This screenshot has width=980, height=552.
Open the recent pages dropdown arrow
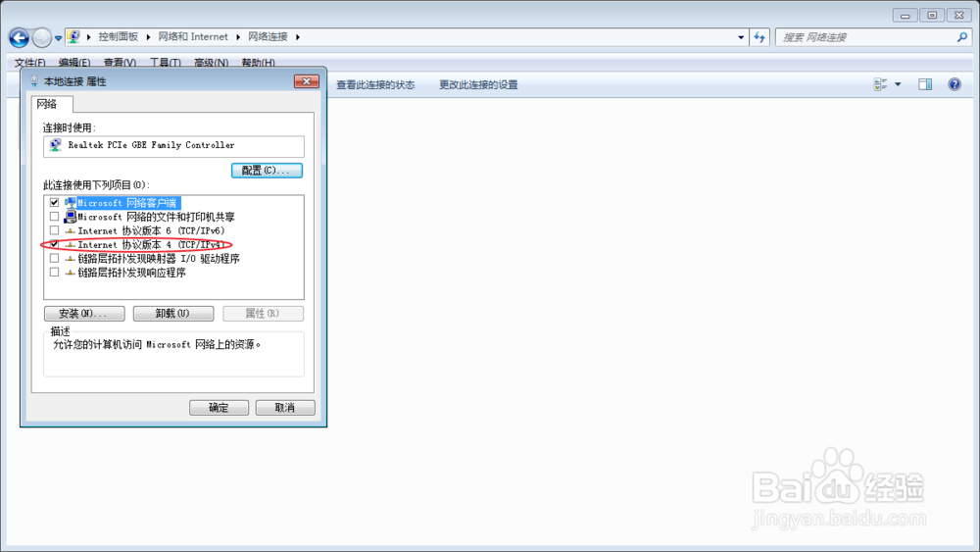click(58, 38)
